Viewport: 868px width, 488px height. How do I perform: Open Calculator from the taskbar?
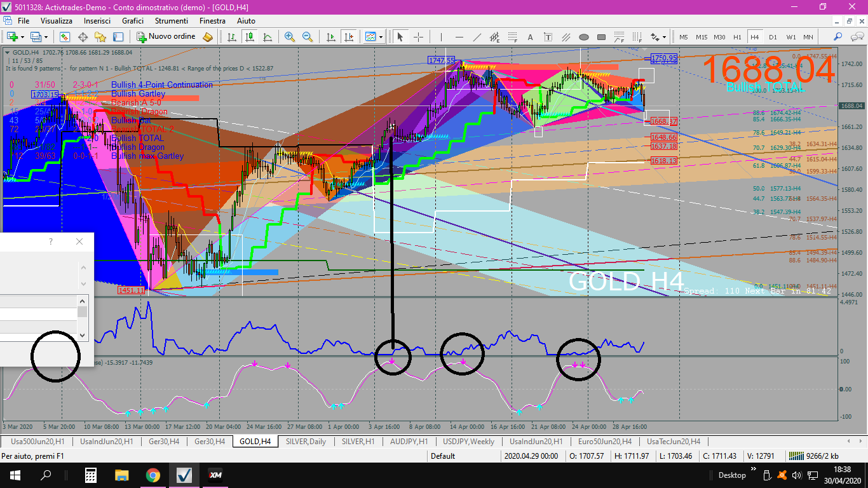click(90, 475)
